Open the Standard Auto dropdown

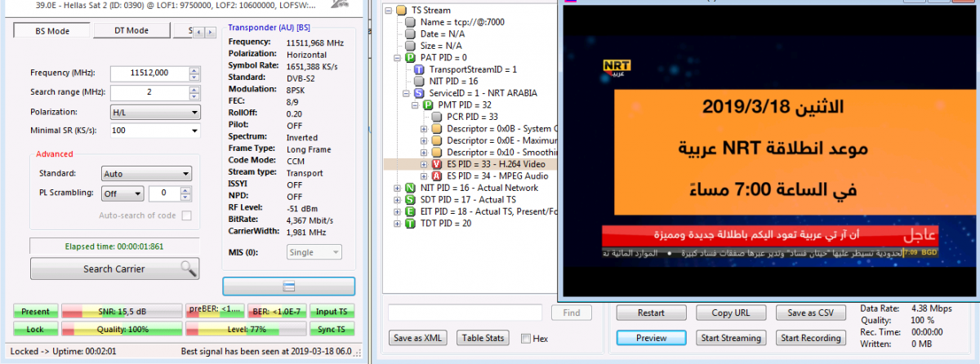click(147, 174)
